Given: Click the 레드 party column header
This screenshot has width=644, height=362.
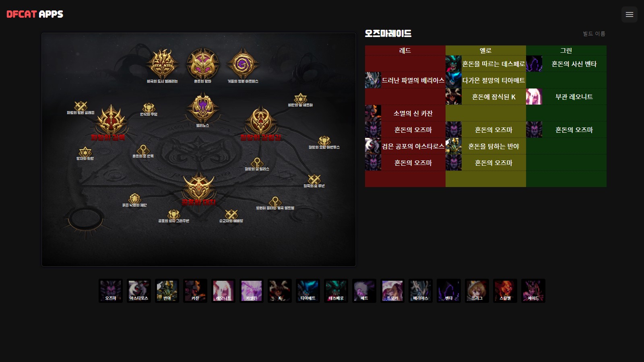Looking at the screenshot, I should coord(405,50).
